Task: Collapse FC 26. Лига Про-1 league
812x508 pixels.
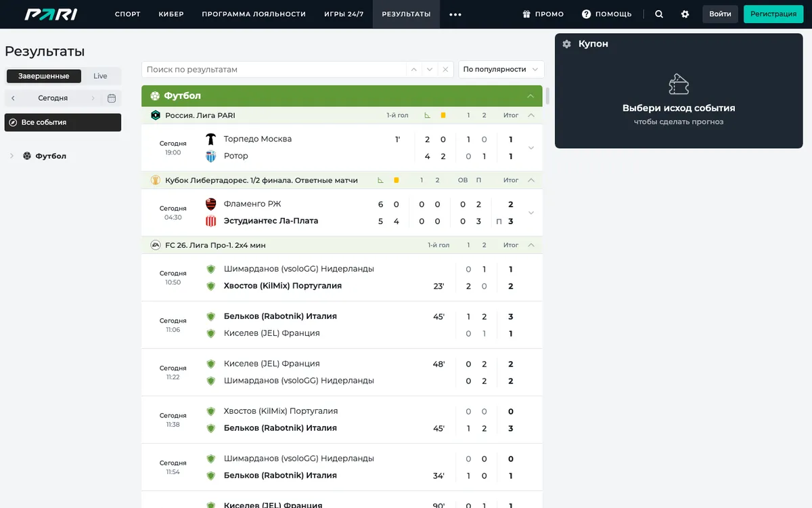Action: click(x=531, y=245)
